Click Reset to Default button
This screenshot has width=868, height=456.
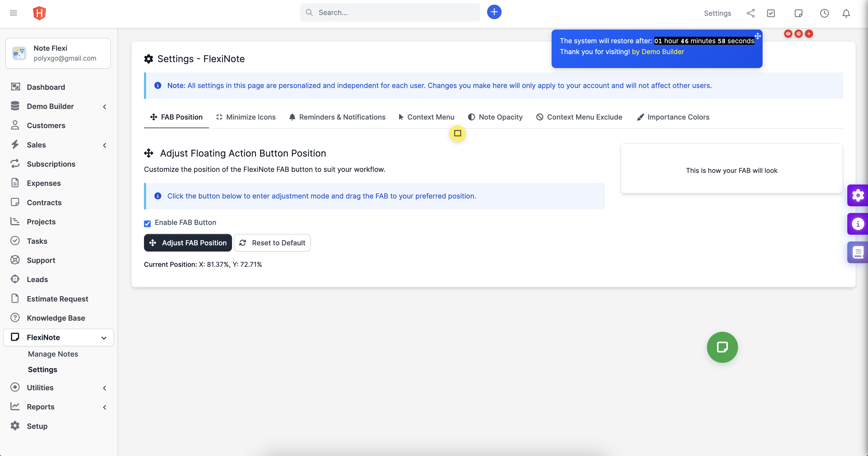[272, 243]
